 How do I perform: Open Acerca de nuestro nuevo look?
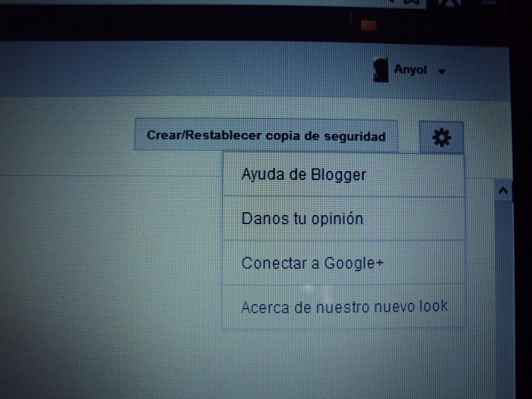343,307
